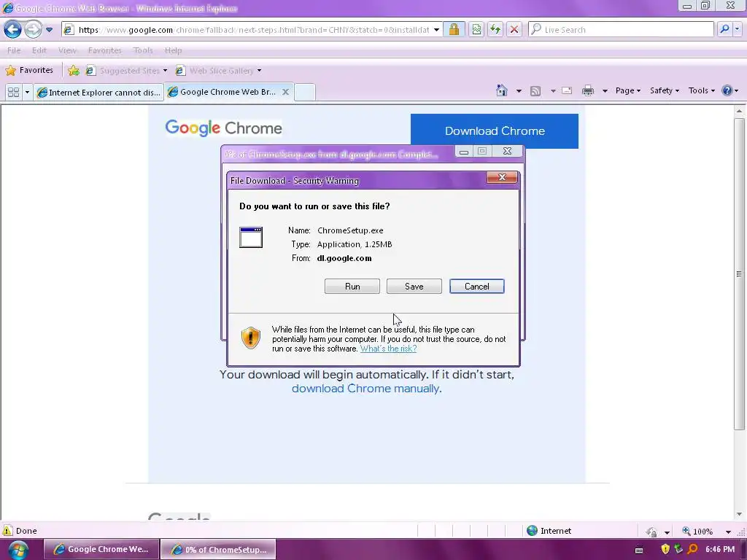Open the View menu
The width and height of the screenshot is (747, 560).
[67, 50]
